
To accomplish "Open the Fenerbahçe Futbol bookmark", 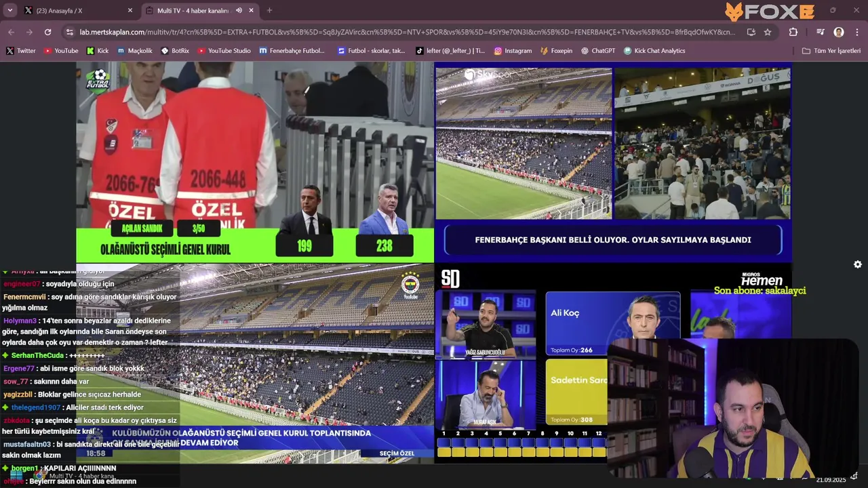I will coord(292,51).
